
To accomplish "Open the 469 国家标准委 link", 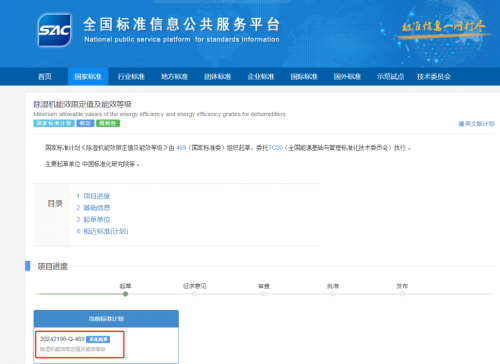I will (x=181, y=148).
